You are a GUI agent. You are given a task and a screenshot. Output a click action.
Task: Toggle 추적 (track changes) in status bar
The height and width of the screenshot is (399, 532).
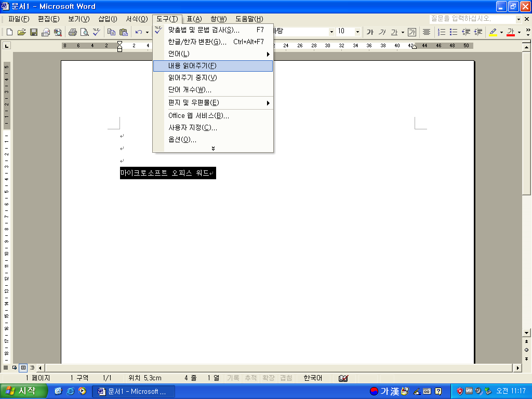click(x=251, y=378)
